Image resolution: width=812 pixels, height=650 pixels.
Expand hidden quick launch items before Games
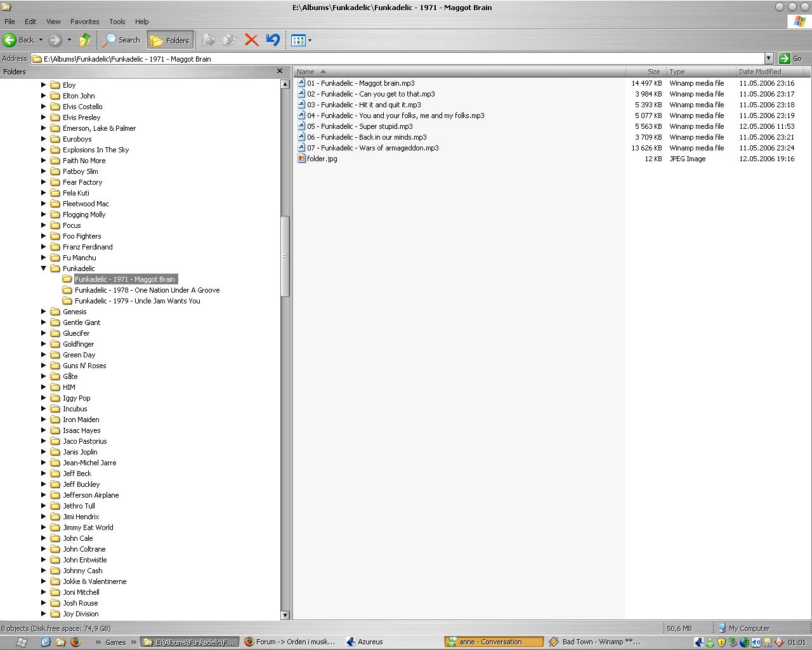pos(98,642)
